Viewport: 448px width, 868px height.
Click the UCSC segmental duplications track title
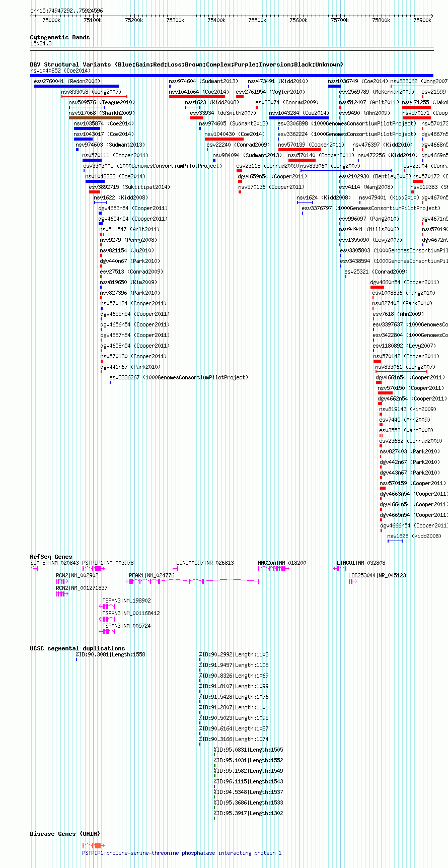[78, 648]
